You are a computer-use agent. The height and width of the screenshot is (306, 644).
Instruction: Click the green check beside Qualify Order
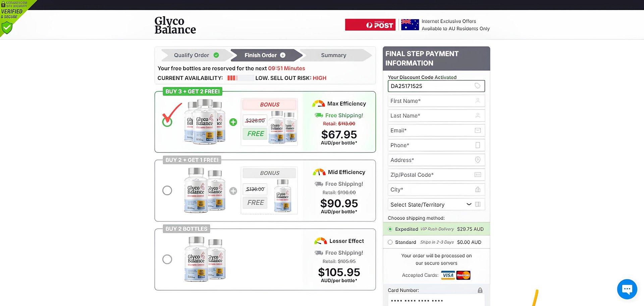[x=216, y=55]
